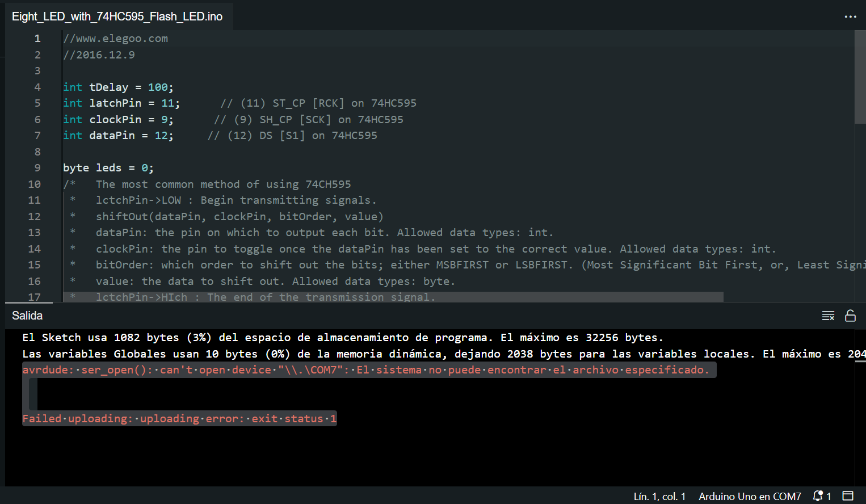Click the shiftOut(dataPin, clockPin...) comment line
Image resolution: width=866 pixels, height=504 pixels.
(239, 216)
